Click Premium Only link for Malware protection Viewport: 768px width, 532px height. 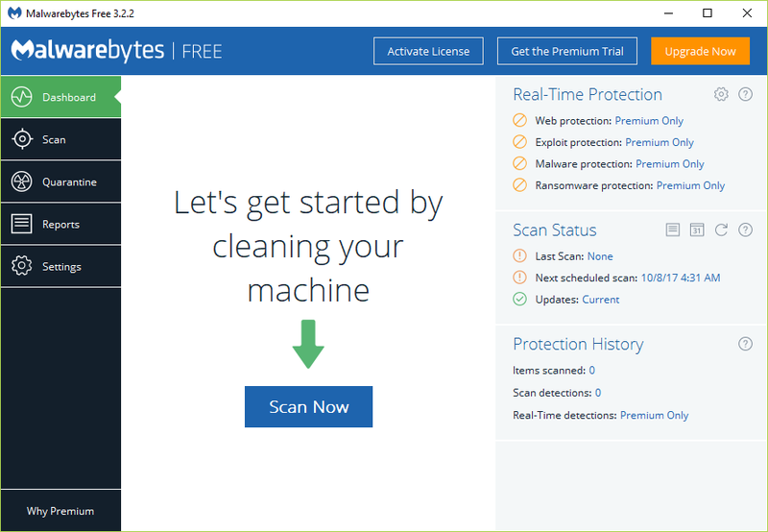[669, 163]
